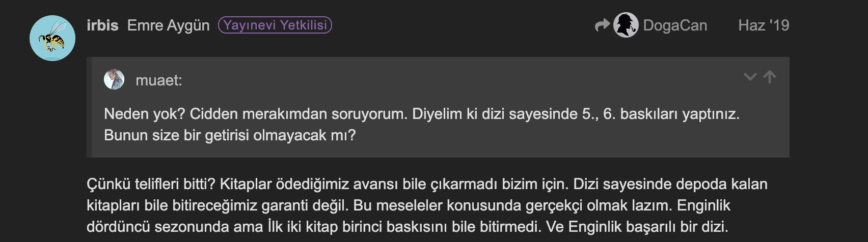Screen dimensions: 868x242
Task: Open the irbis username link
Action: point(102,25)
